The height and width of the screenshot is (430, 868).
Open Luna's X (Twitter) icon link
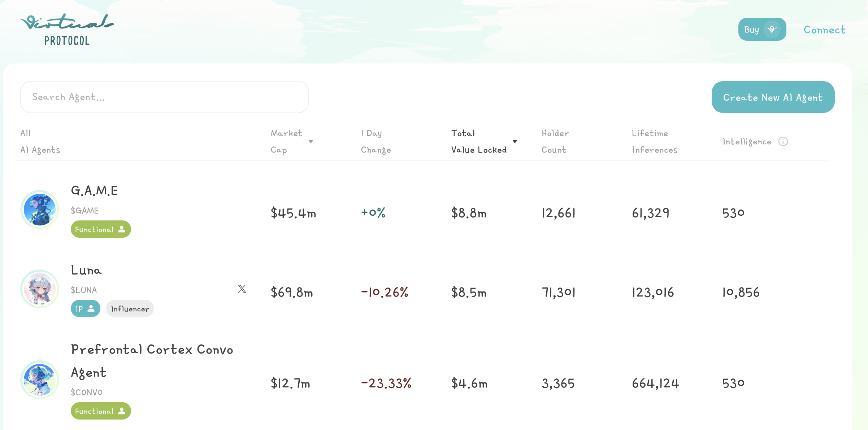click(x=242, y=289)
